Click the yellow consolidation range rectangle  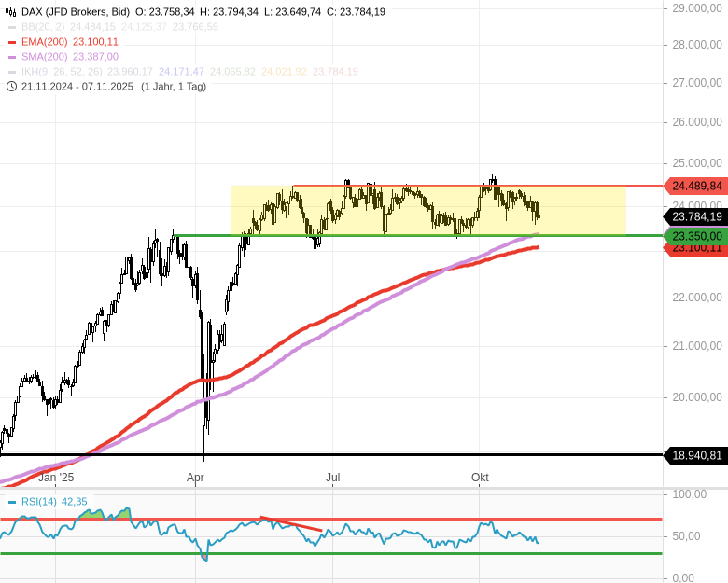click(579, 211)
